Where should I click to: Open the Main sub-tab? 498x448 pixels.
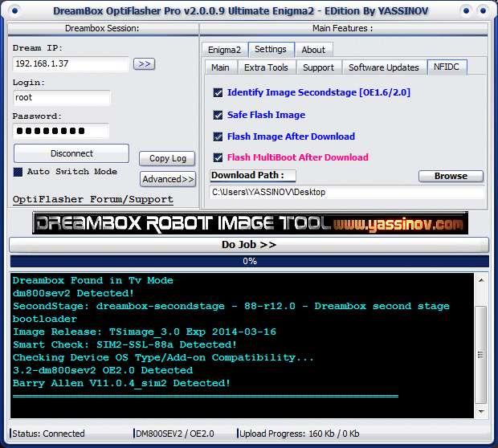point(220,67)
